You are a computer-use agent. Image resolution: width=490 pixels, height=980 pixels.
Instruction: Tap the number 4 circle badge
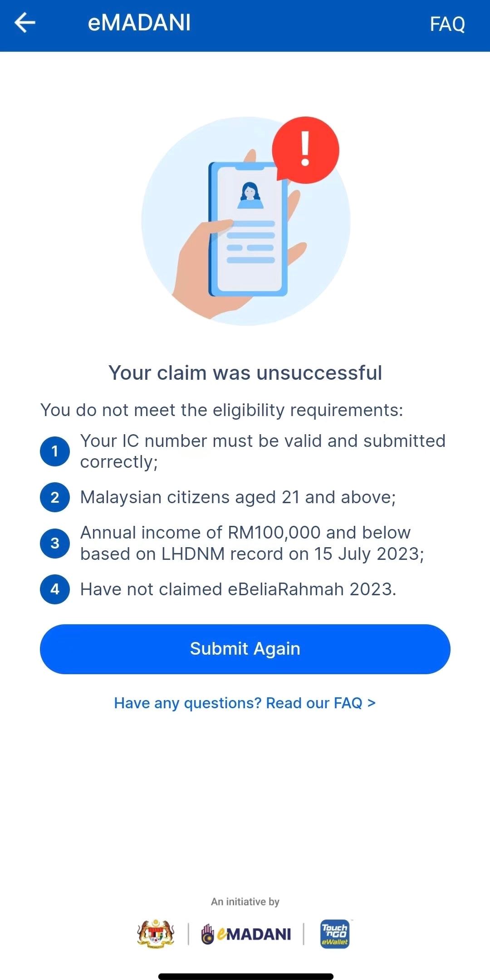point(55,589)
